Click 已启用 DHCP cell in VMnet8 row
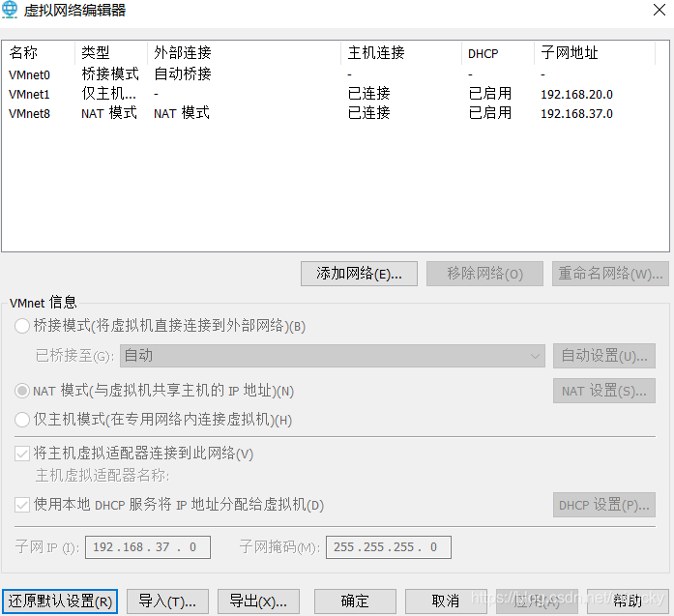Screen dimensions: 674x616 point(490,112)
